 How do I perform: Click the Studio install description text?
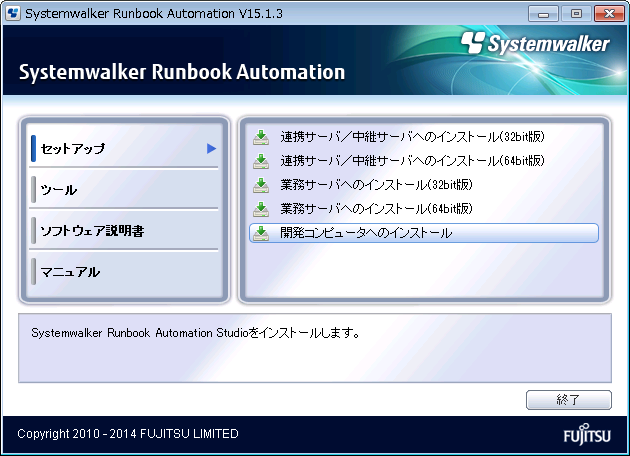195,333
